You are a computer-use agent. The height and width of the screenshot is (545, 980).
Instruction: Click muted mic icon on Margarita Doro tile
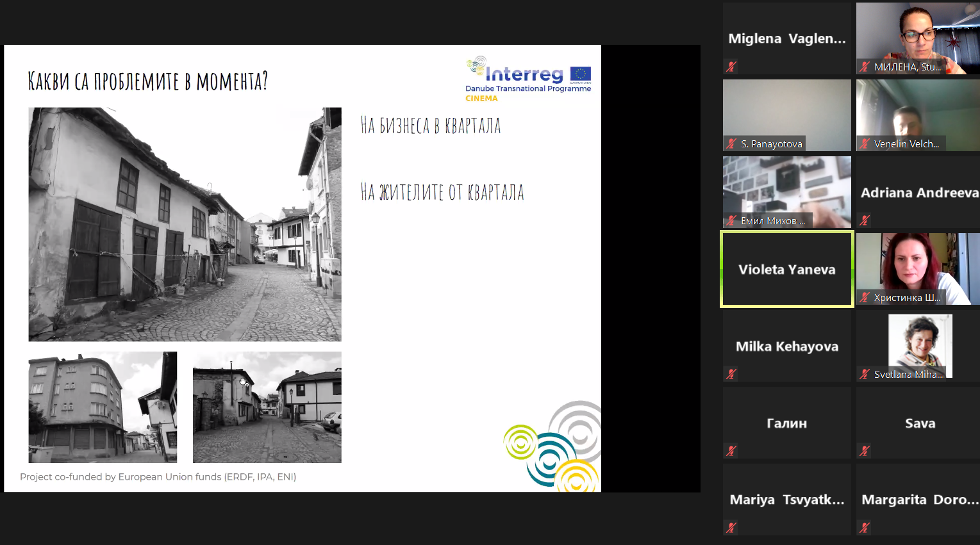(x=865, y=528)
